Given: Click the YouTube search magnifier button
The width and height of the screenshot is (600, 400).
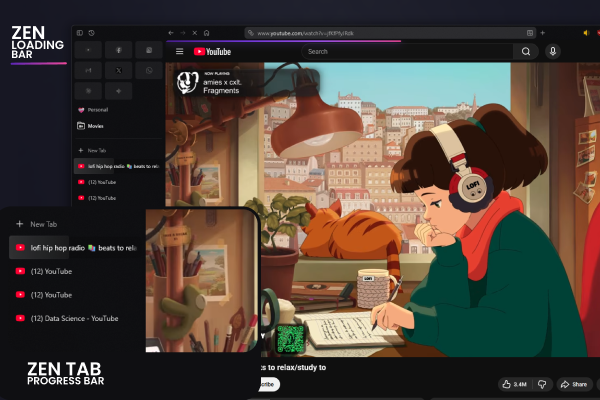Looking at the screenshot, I should (x=526, y=51).
